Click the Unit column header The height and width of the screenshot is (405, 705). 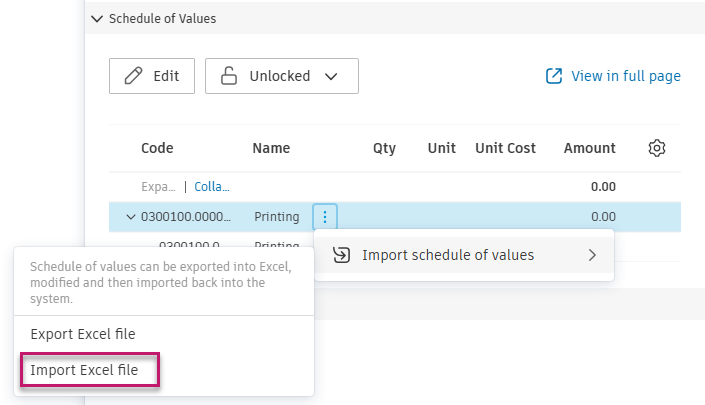[442, 148]
